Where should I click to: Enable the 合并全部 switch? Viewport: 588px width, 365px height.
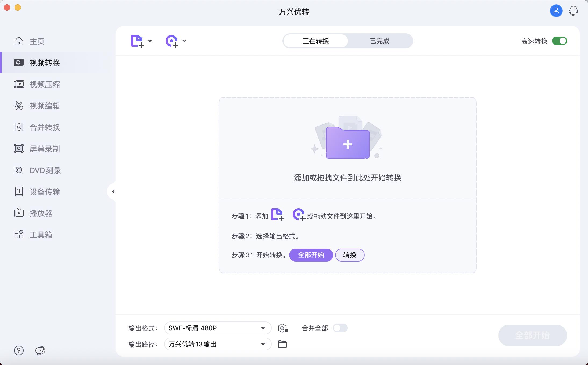pyautogui.click(x=340, y=328)
